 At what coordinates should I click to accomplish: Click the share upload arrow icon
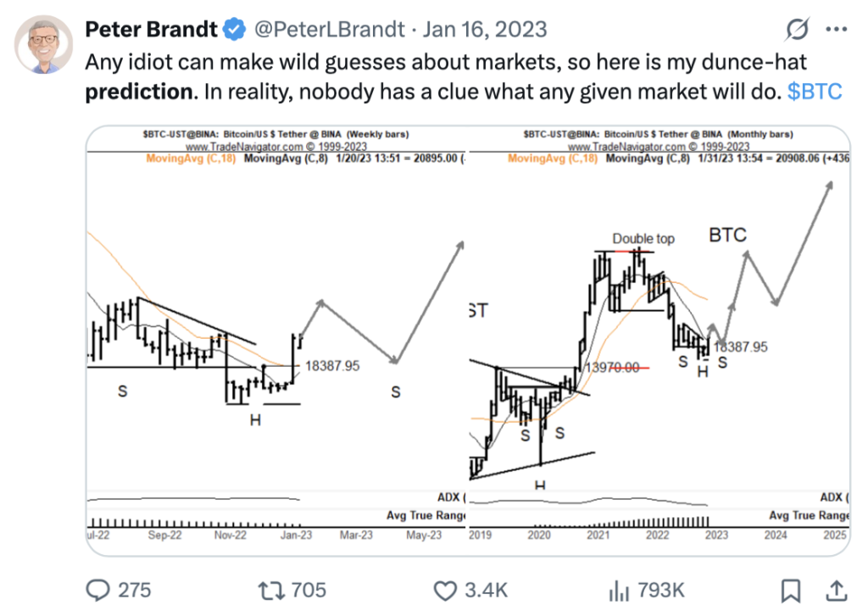click(835, 589)
